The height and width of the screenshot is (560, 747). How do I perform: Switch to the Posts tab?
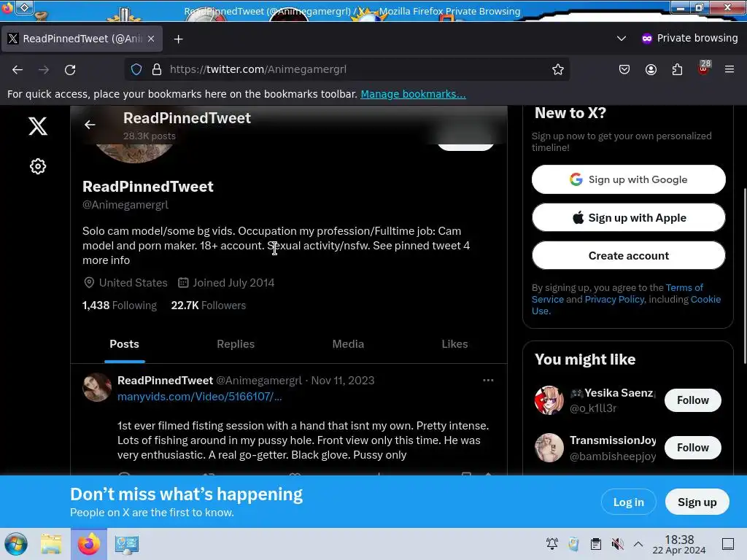pyautogui.click(x=124, y=344)
